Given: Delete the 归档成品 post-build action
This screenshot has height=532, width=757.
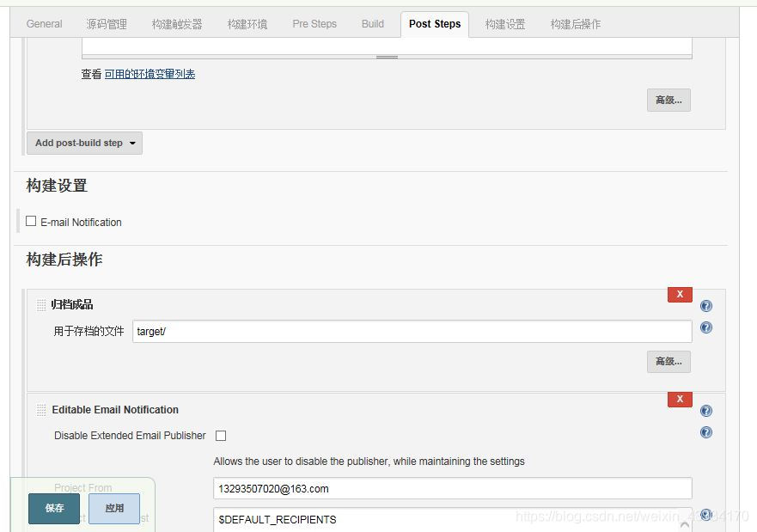Looking at the screenshot, I should coord(680,294).
